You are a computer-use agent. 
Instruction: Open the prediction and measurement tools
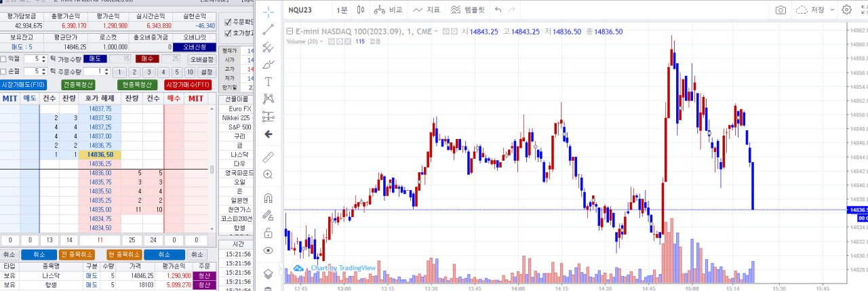(x=269, y=117)
